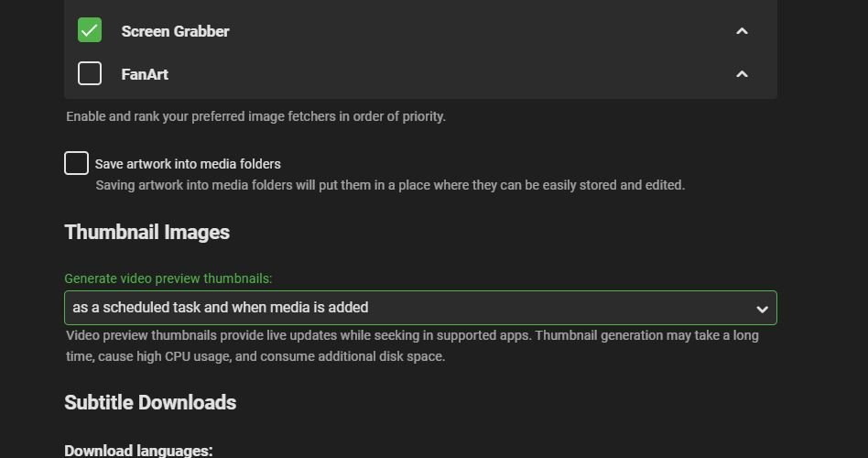
Task: Click the Thumbnail Images section heading
Action: 146,233
